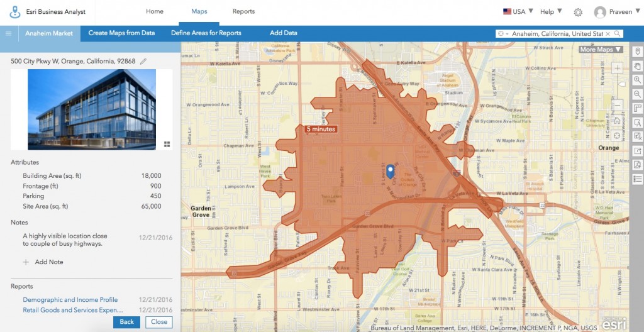Select the pin location tool
The image size is (644, 332).
point(638,52)
